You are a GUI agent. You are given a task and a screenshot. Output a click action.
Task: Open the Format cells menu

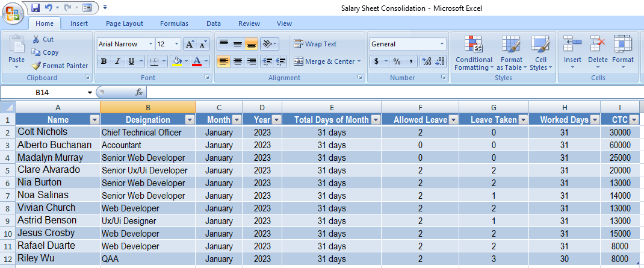tap(623, 52)
